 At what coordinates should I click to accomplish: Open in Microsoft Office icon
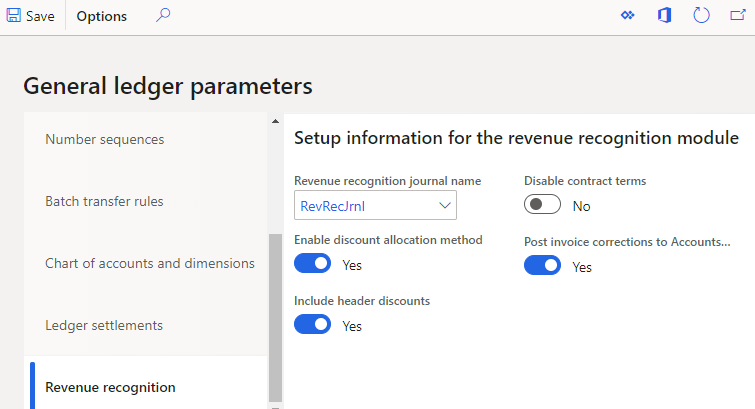[664, 16]
